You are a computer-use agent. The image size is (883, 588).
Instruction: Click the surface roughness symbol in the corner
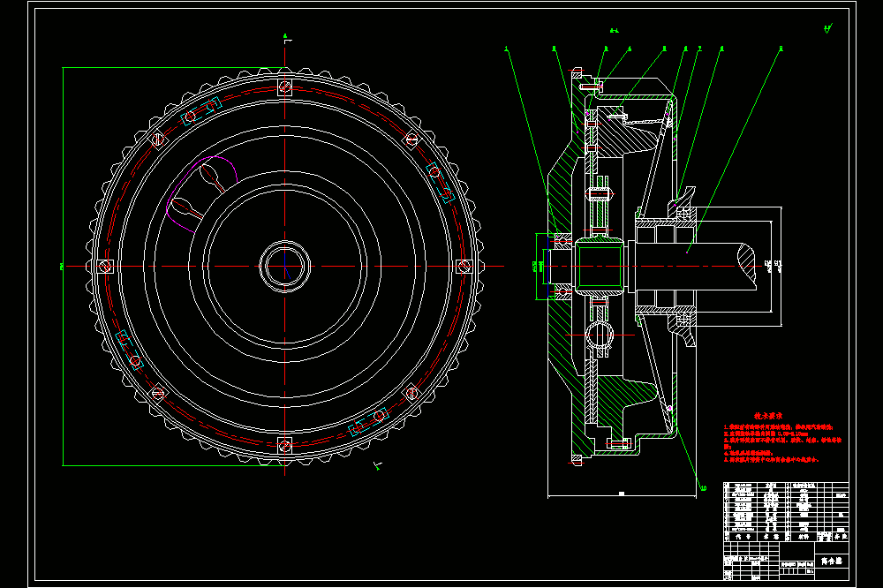pos(828,28)
